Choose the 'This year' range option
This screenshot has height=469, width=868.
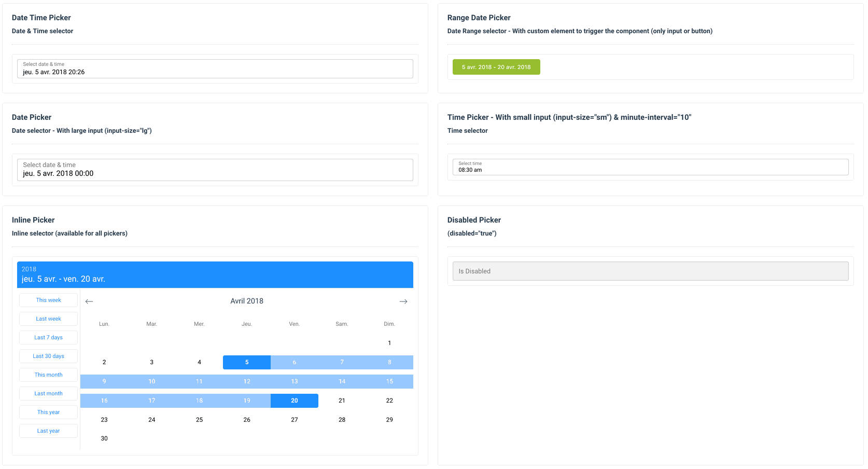click(48, 412)
